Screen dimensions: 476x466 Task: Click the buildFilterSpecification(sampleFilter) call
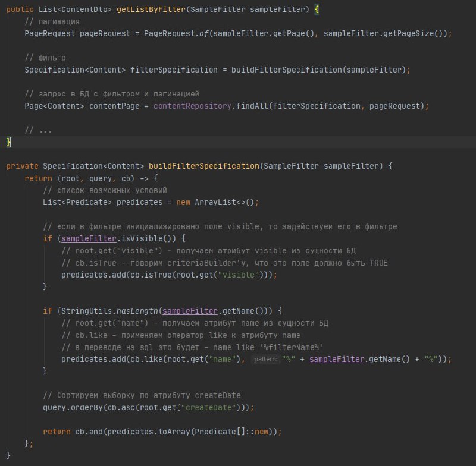point(318,70)
